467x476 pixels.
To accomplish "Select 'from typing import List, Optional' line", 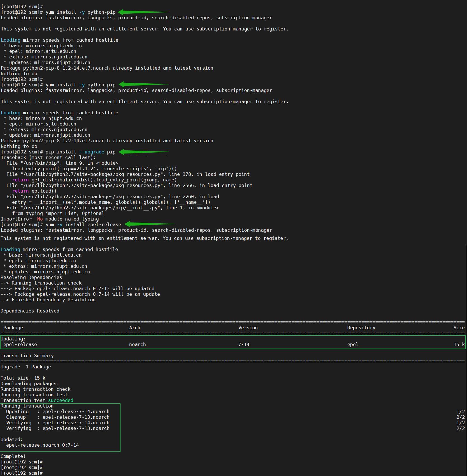I will (58, 213).
